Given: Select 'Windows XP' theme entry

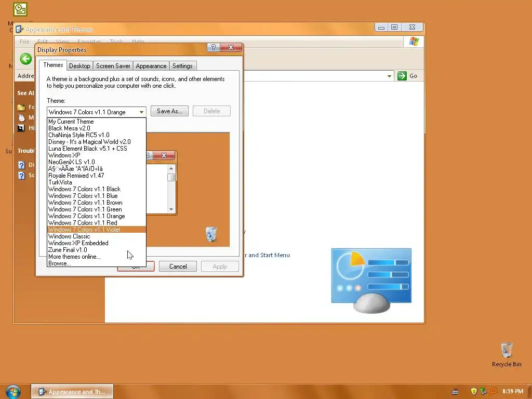Looking at the screenshot, I should pyautogui.click(x=96, y=155).
